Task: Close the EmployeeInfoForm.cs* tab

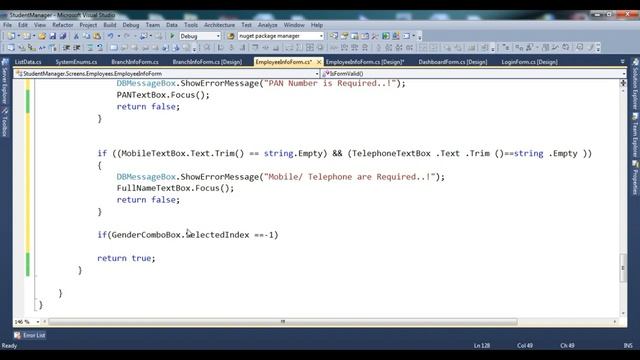Action: point(319,62)
